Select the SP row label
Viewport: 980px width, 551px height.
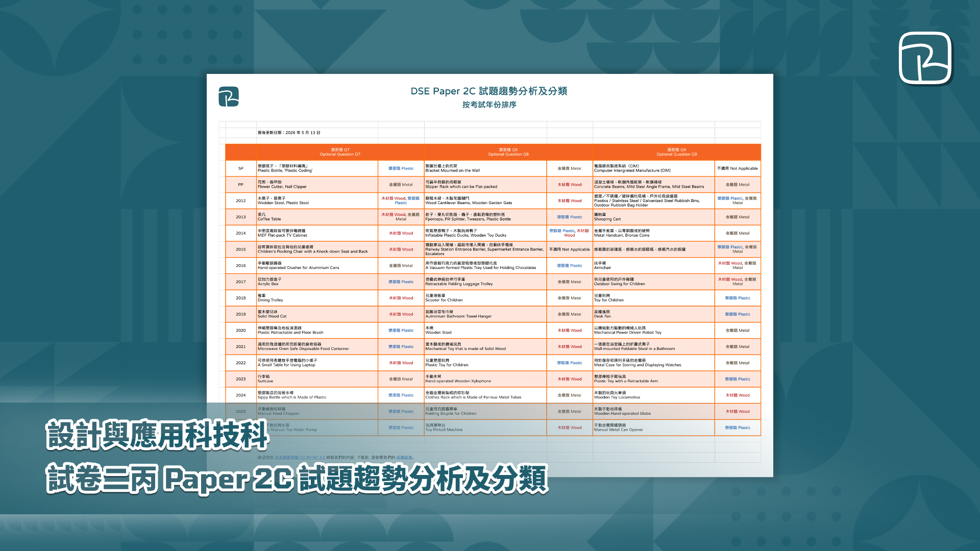point(241,168)
